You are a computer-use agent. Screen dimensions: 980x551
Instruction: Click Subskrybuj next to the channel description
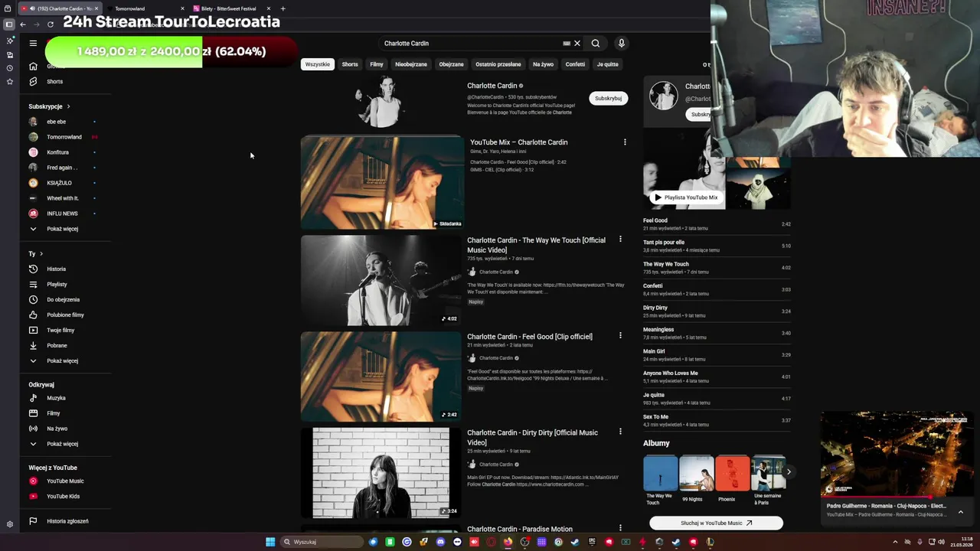(609, 98)
